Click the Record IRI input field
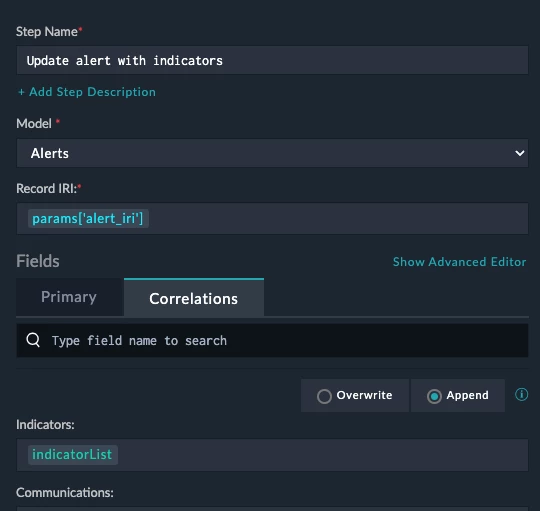The image size is (540, 511). [272, 219]
